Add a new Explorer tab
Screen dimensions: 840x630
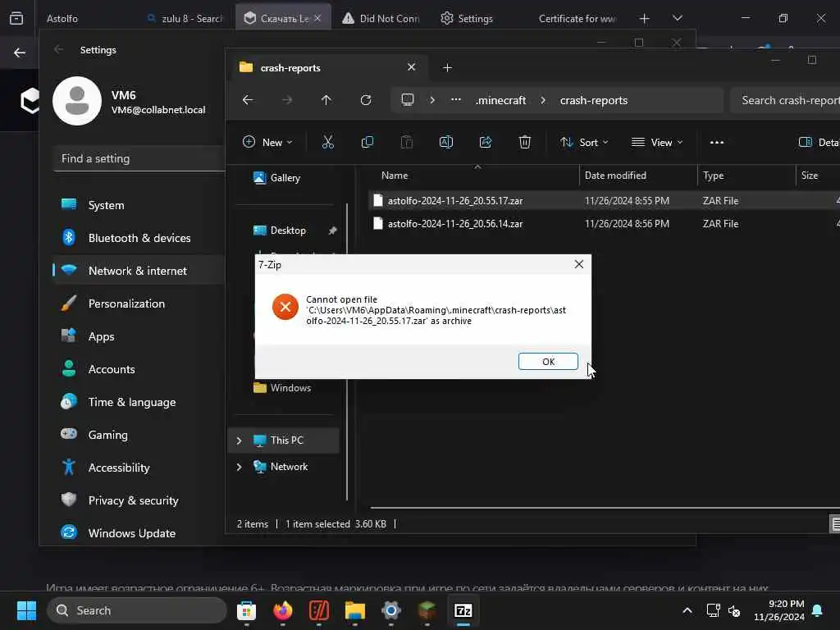tap(447, 68)
